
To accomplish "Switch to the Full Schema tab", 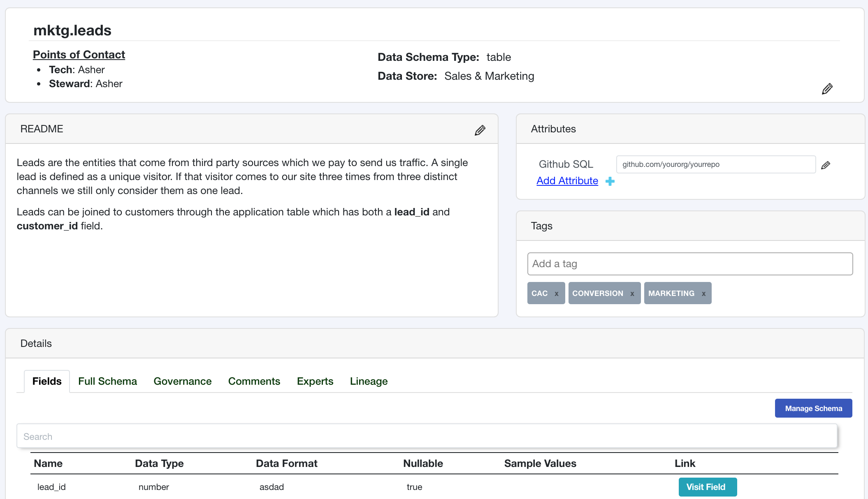I will pyautogui.click(x=107, y=381).
